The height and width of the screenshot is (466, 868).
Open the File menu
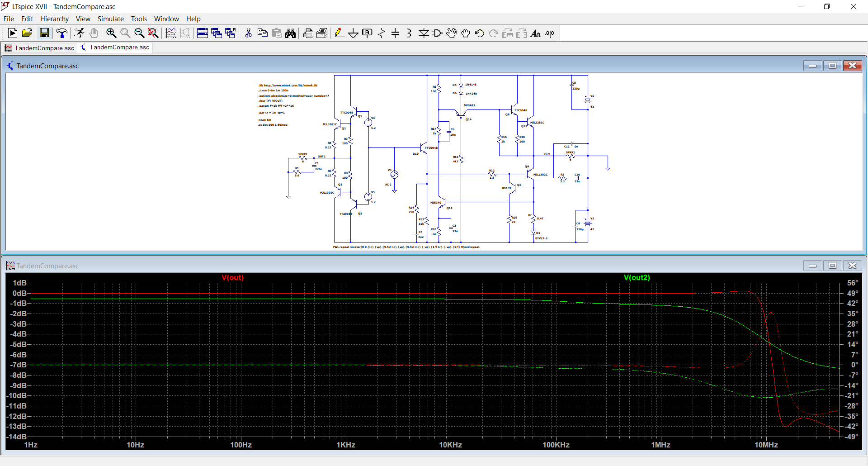[x=9, y=19]
